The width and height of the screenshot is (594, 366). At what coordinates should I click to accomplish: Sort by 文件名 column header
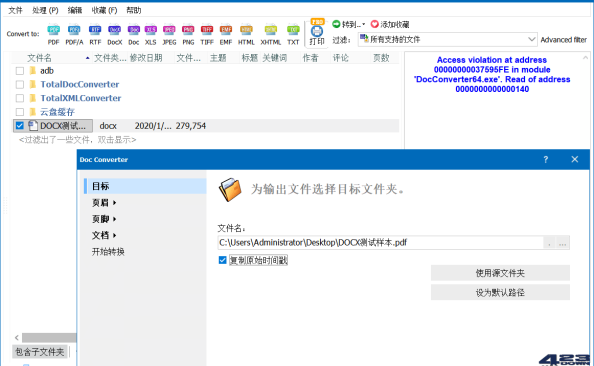click(x=39, y=58)
